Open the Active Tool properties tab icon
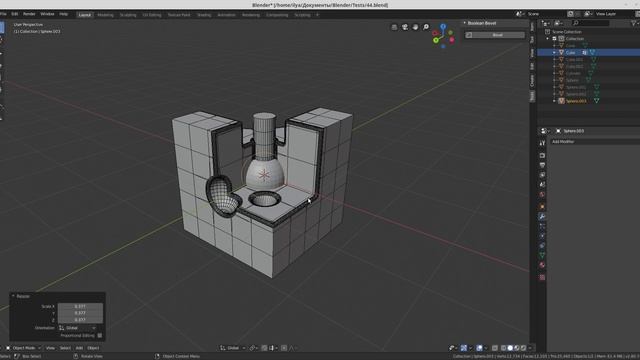Viewport: 640px width, 360px height. [542, 143]
